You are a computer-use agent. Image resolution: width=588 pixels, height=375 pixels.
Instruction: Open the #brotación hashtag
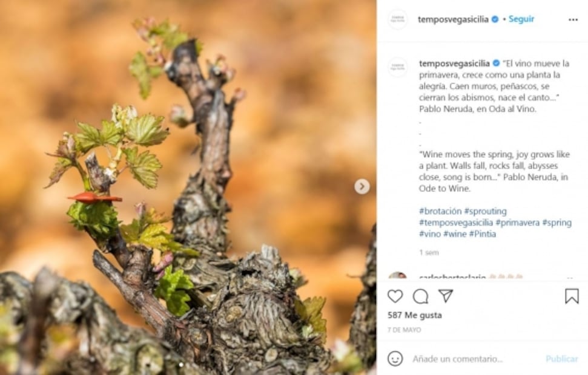click(x=440, y=211)
